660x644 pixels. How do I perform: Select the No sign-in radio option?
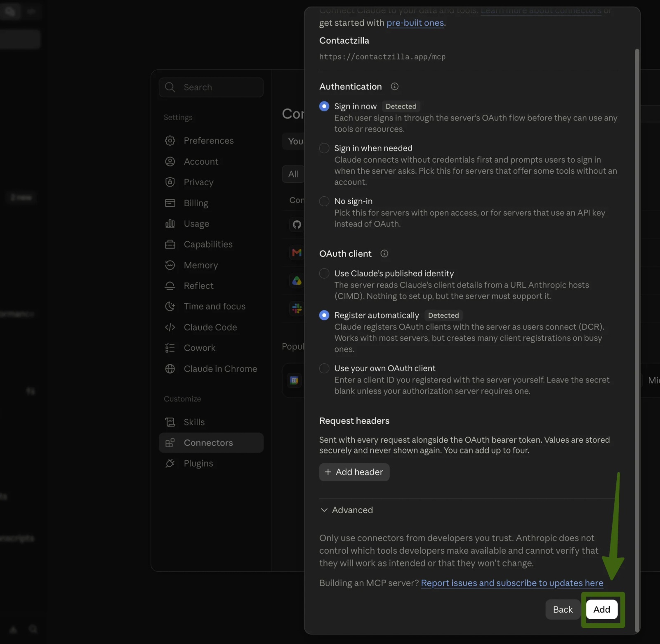pyautogui.click(x=324, y=201)
